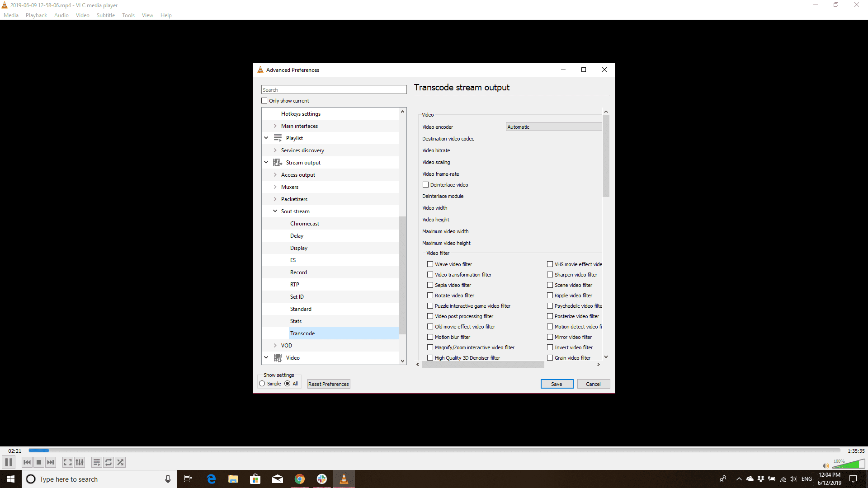Expand Services discovery tree node
The width and height of the screenshot is (868, 488).
point(275,150)
